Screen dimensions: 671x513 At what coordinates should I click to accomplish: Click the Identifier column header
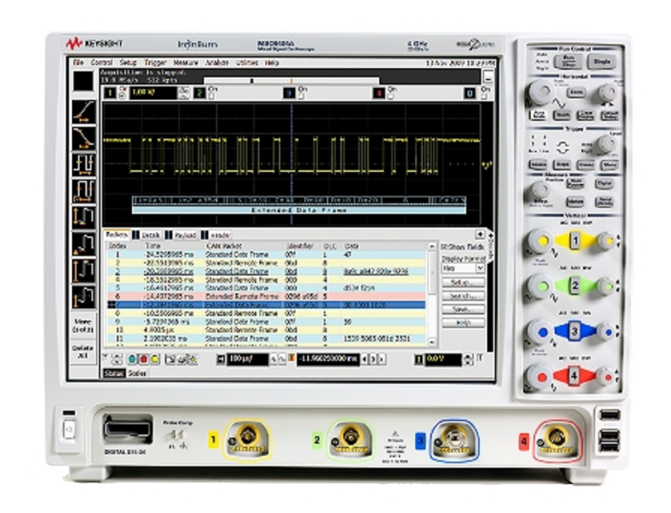(302, 246)
